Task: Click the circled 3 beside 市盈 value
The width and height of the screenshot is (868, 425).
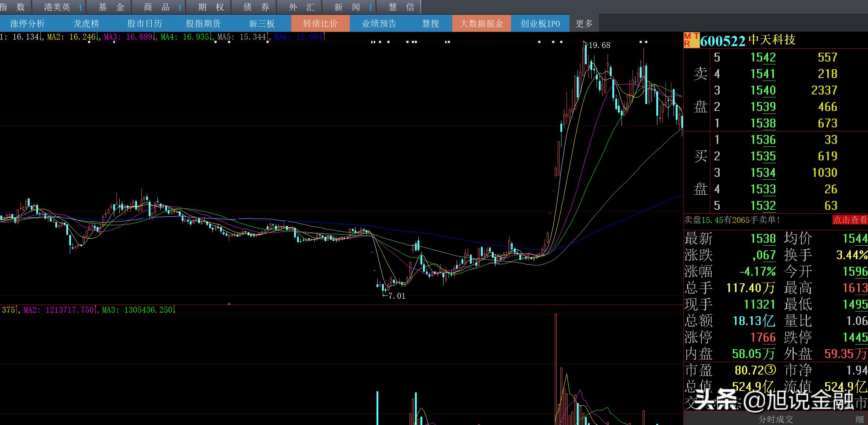Action: [771, 370]
